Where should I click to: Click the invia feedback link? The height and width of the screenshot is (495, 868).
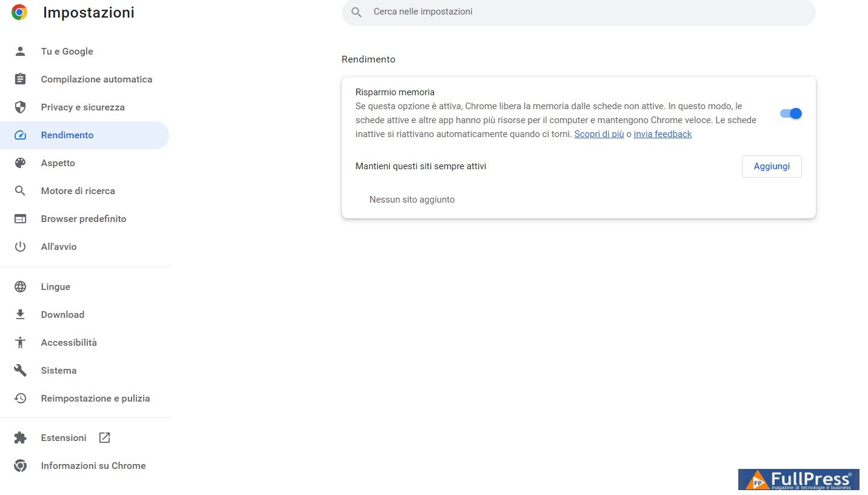[663, 134]
